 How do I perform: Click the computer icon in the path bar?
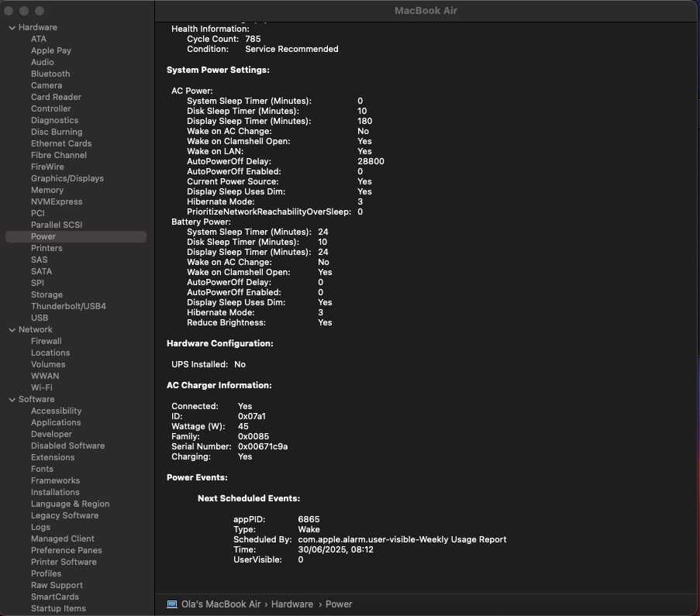172,604
